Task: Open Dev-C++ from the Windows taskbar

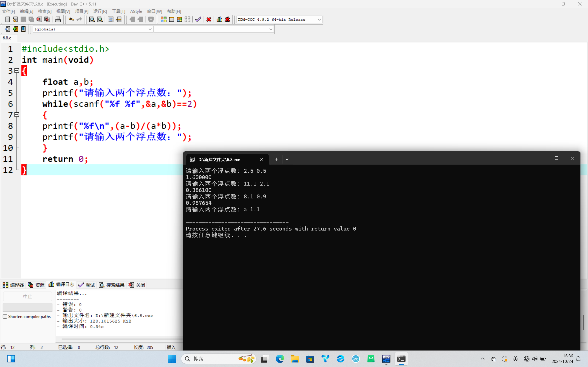Action: tap(386, 359)
